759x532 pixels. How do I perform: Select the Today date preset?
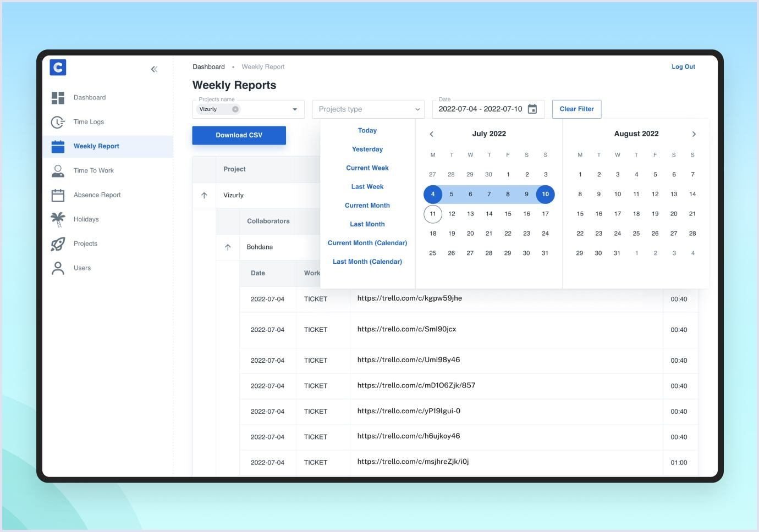pyautogui.click(x=367, y=131)
